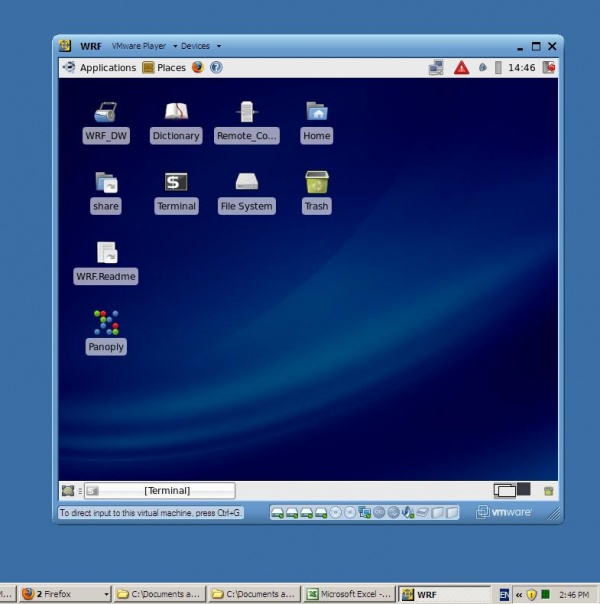This screenshot has width=600, height=604.
Task: Click the help icon in top panel
Action: pos(216,68)
